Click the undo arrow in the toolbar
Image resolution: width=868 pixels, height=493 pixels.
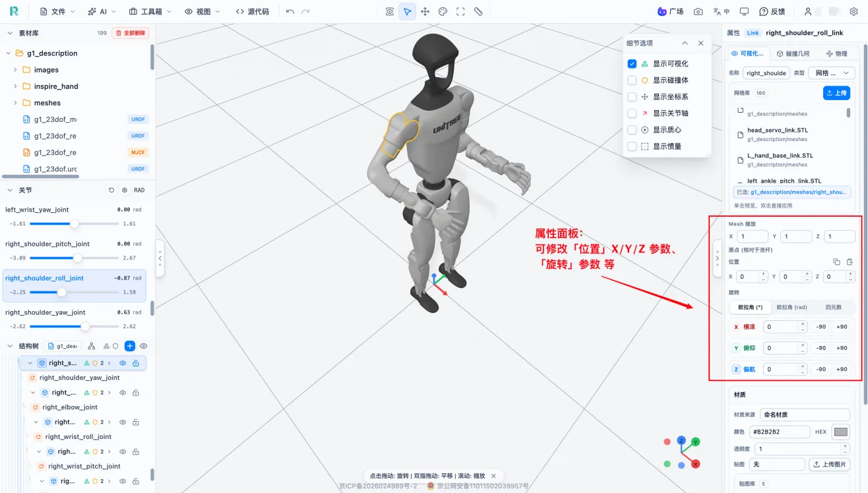click(290, 11)
